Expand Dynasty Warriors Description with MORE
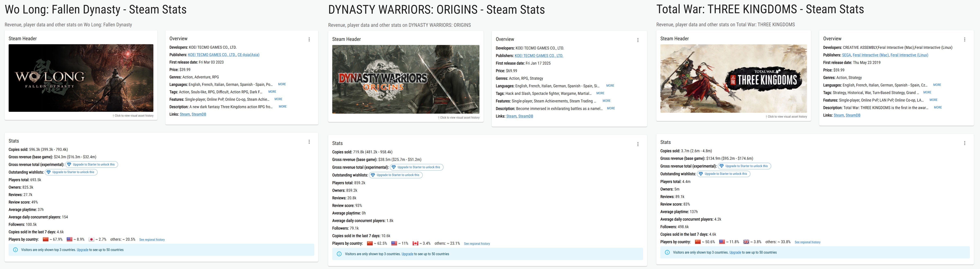Screen dimensions: 980x269 point(611,108)
